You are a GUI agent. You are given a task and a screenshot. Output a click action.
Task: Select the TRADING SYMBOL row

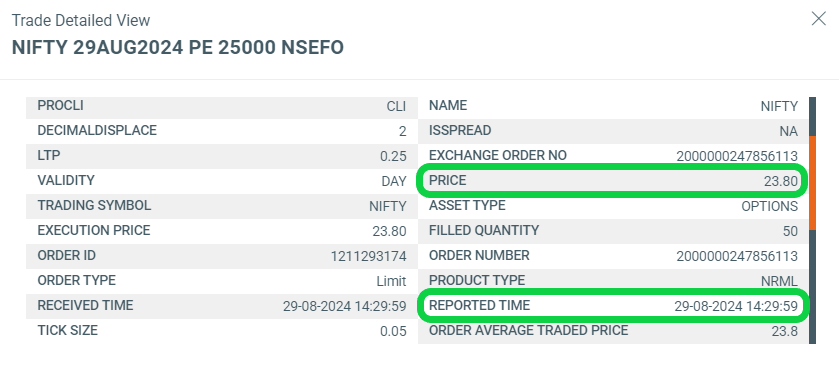coord(222,206)
